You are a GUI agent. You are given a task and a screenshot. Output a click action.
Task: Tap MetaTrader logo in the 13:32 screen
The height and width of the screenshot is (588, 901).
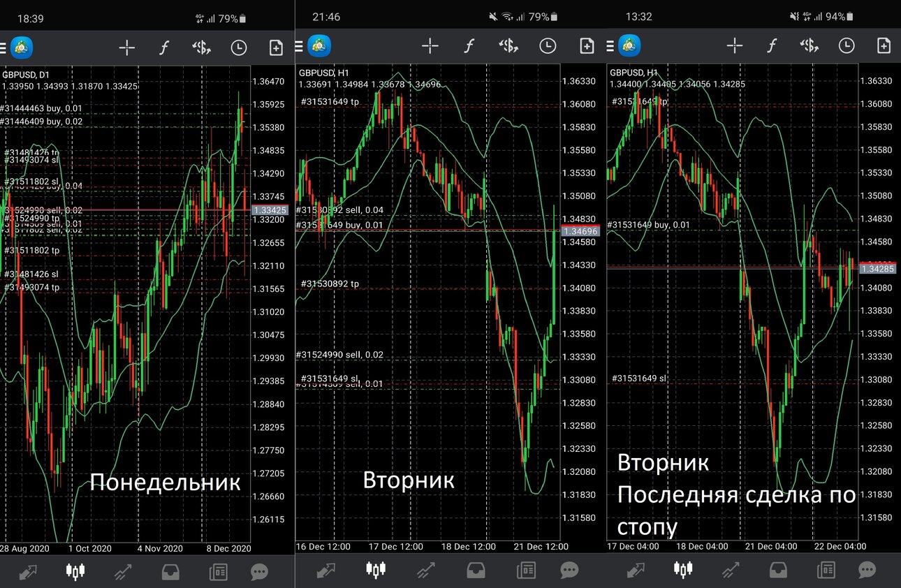pyautogui.click(x=631, y=46)
